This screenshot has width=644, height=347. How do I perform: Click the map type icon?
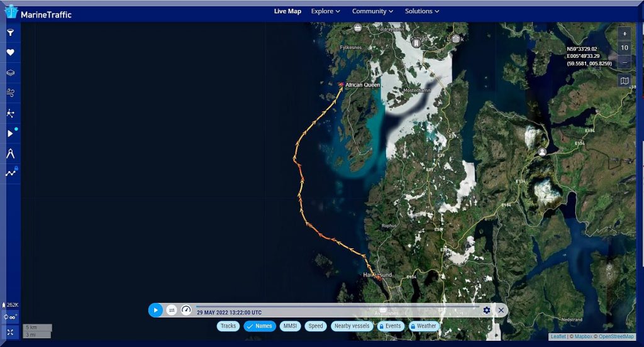coord(624,80)
